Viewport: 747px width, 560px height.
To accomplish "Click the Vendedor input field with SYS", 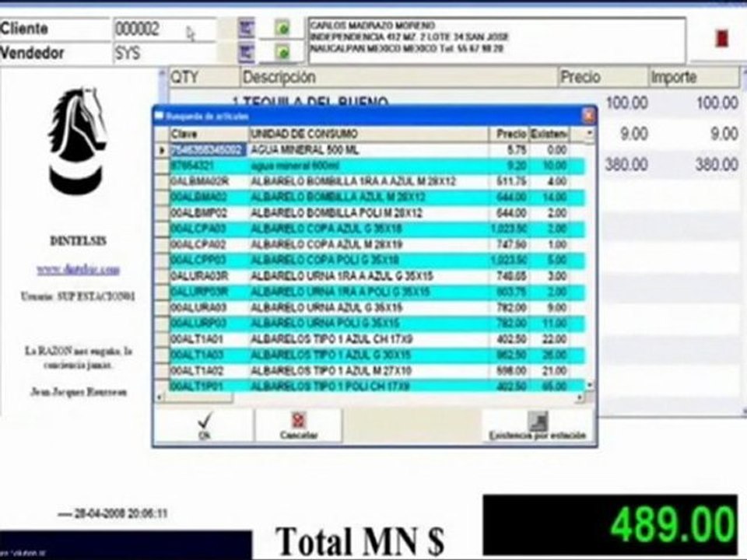I will click(x=164, y=53).
